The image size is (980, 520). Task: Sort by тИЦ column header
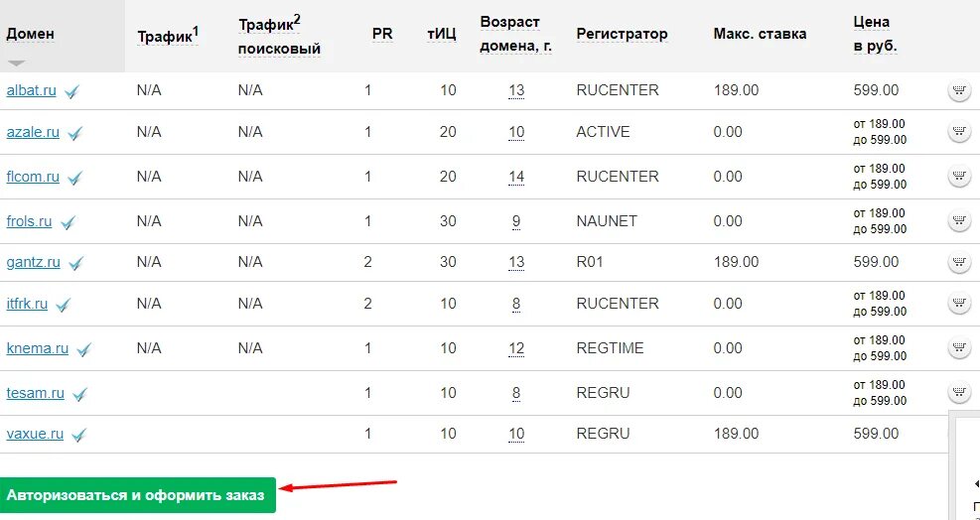point(442,34)
